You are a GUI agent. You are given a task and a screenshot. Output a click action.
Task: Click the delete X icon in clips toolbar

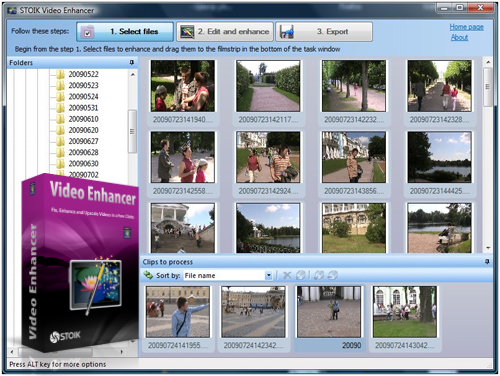[x=287, y=275]
